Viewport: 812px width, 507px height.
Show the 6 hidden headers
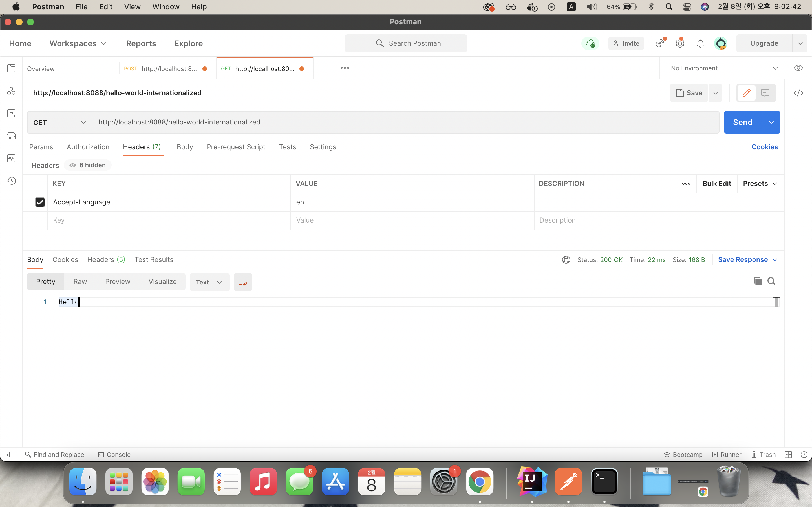pyautogui.click(x=88, y=165)
